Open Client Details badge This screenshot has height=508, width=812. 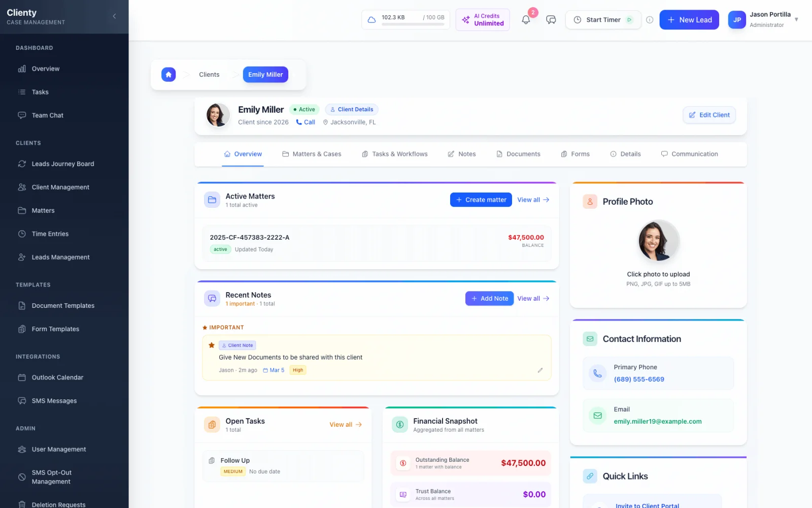(x=352, y=109)
